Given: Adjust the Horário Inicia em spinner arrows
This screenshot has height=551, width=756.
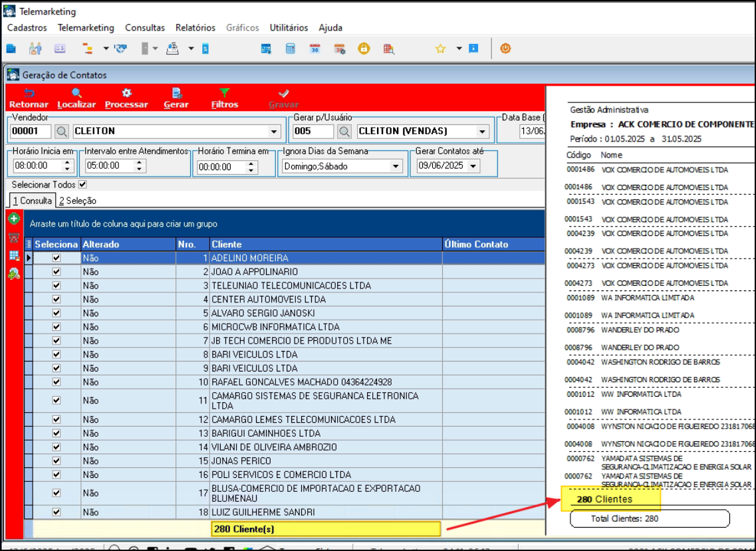Looking at the screenshot, I should [67, 165].
